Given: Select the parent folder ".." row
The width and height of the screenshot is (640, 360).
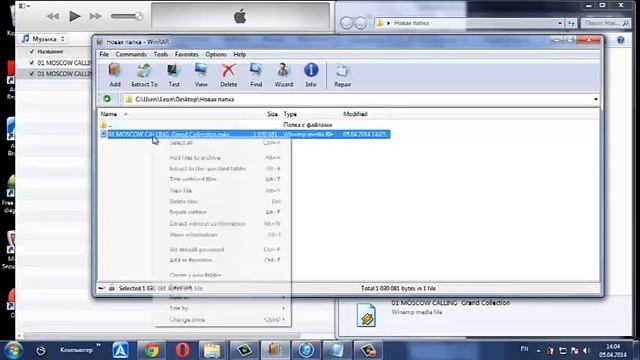Looking at the screenshot, I should pos(245,124).
